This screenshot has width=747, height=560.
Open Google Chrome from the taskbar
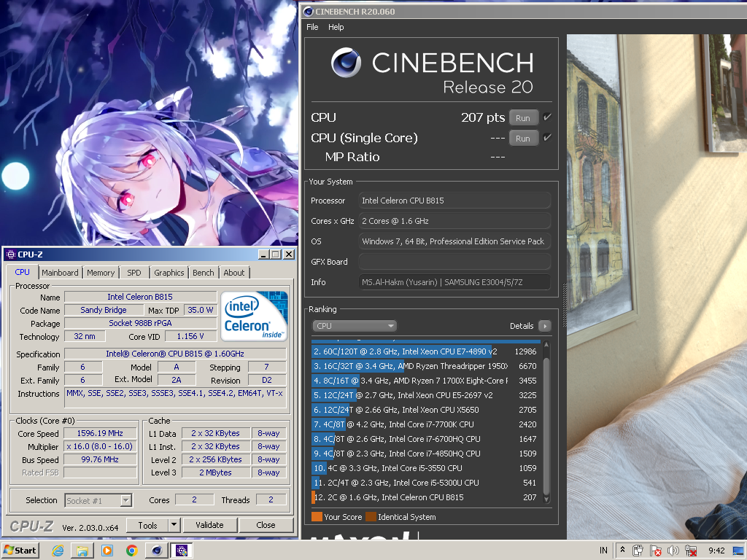tap(132, 551)
